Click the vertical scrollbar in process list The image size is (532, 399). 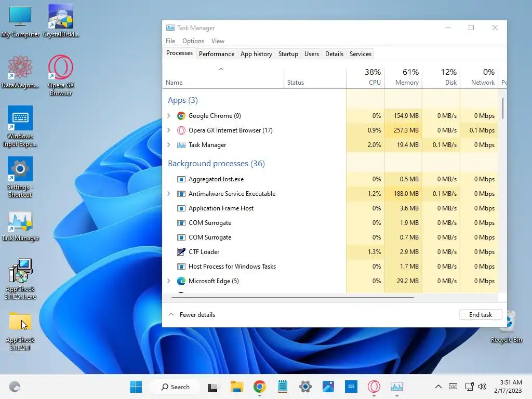[x=502, y=108]
